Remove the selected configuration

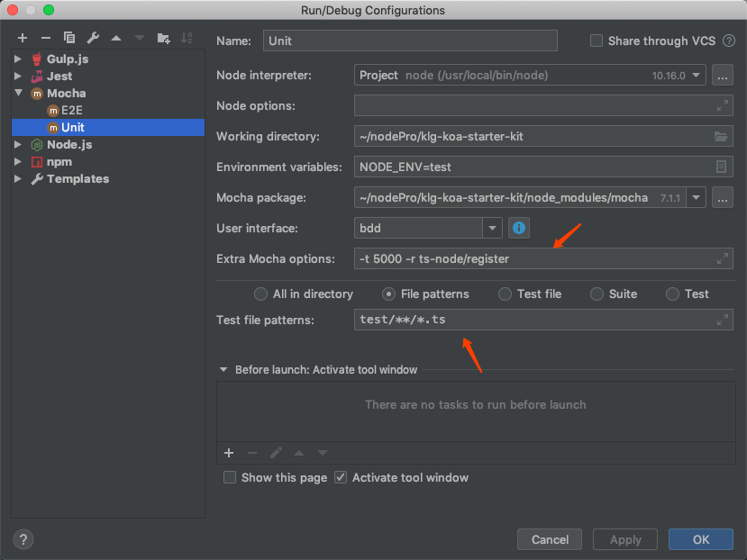pos(46,38)
